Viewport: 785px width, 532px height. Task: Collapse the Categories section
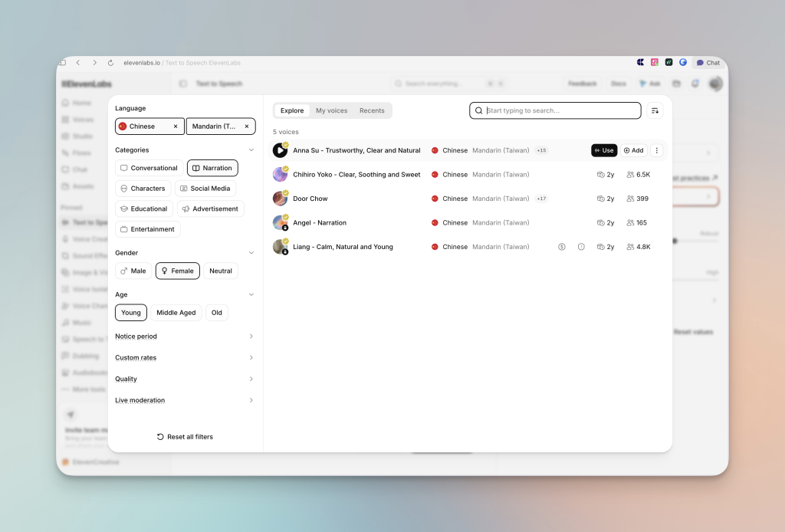click(x=251, y=150)
